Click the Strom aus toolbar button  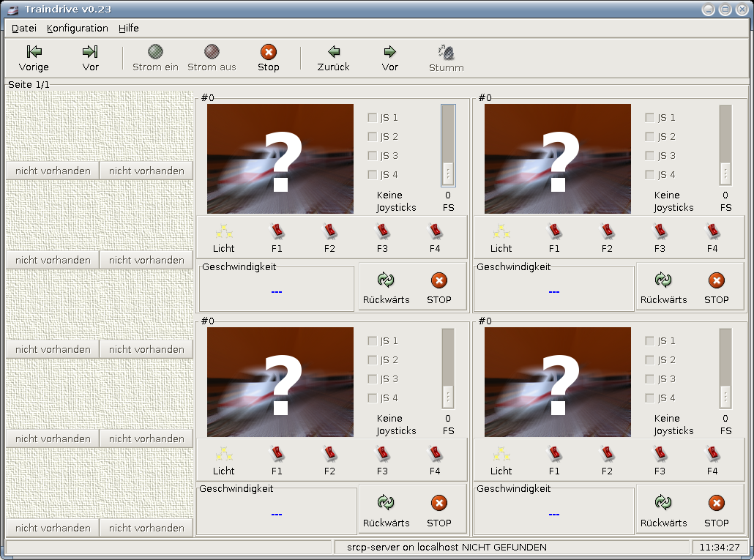(x=212, y=52)
